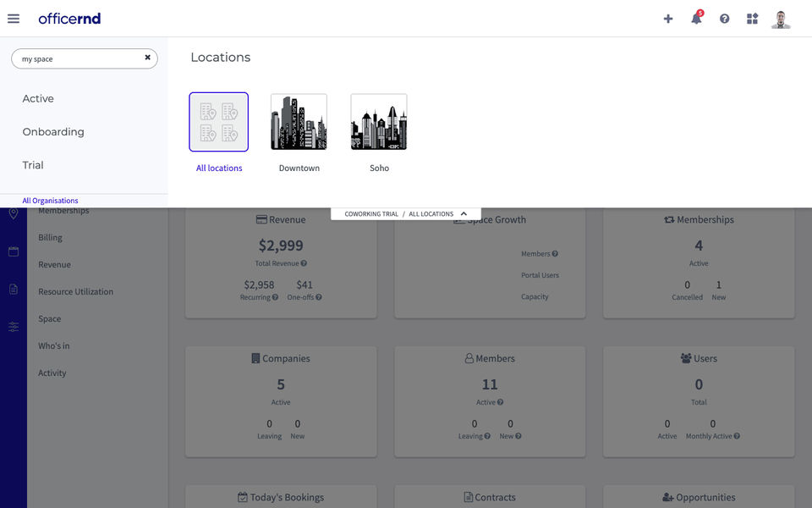Open Revenue in the side menu

[54, 264]
